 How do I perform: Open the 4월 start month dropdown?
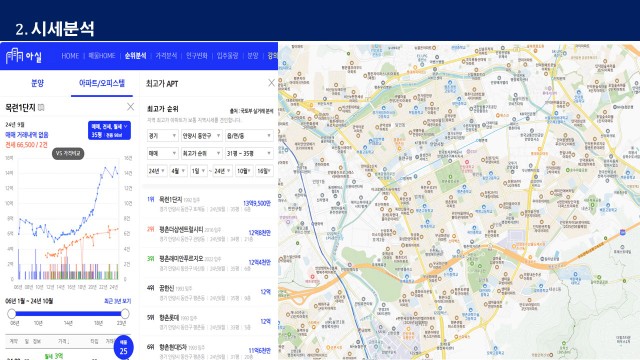click(x=178, y=171)
